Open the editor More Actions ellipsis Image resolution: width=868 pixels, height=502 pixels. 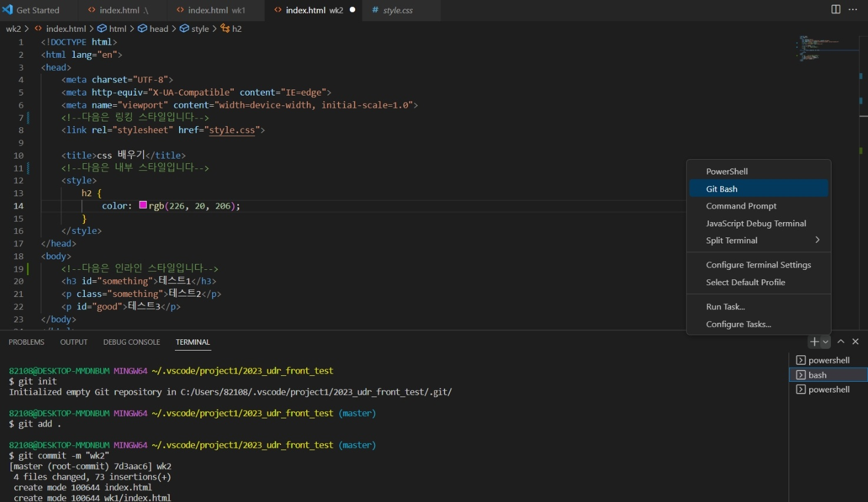click(x=853, y=9)
